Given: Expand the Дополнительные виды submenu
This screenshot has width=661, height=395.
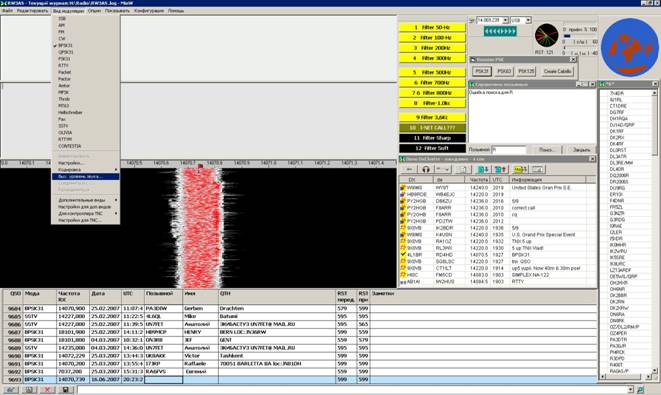Looking at the screenshot, I should (x=86, y=200).
